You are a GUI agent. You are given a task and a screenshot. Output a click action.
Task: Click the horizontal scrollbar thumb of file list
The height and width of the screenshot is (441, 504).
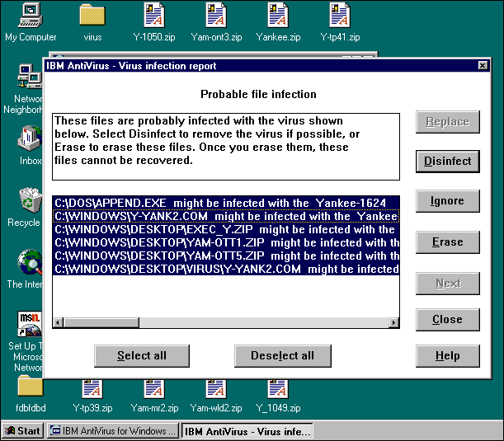pyautogui.click(x=101, y=322)
